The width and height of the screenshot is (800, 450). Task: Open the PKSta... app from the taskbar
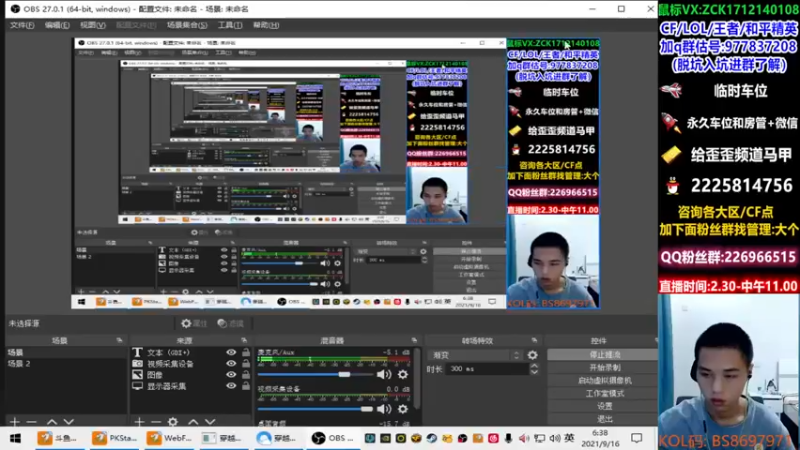(x=114, y=438)
